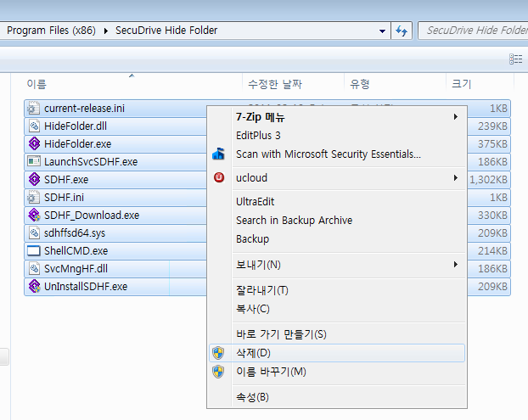This screenshot has height=420, width=528.
Task: Click the red ucloud icon
Action: 219,177
